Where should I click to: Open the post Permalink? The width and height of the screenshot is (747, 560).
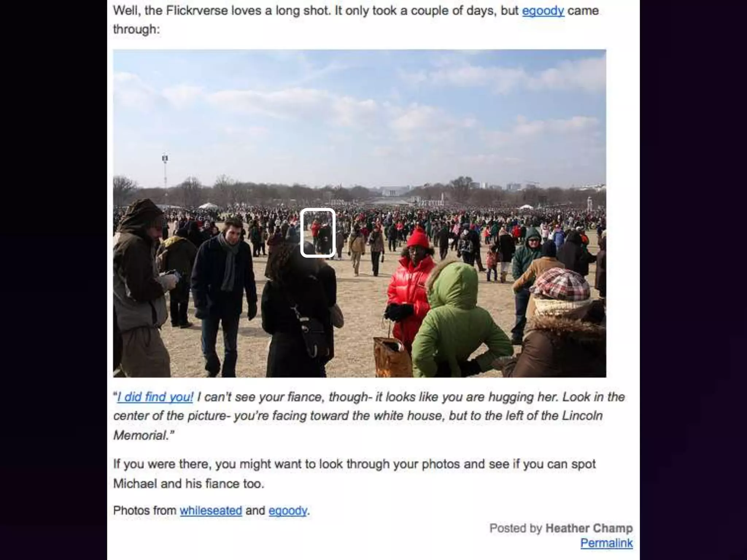coord(606,543)
